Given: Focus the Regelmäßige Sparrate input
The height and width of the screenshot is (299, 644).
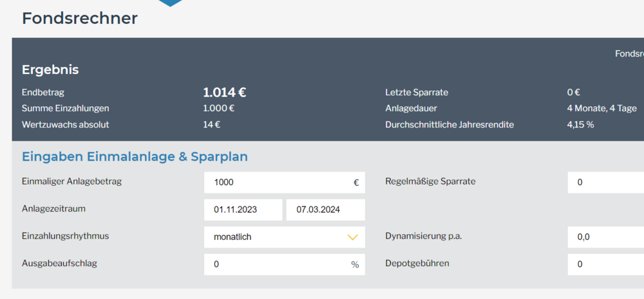Looking at the screenshot, I should (x=605, y=183).
